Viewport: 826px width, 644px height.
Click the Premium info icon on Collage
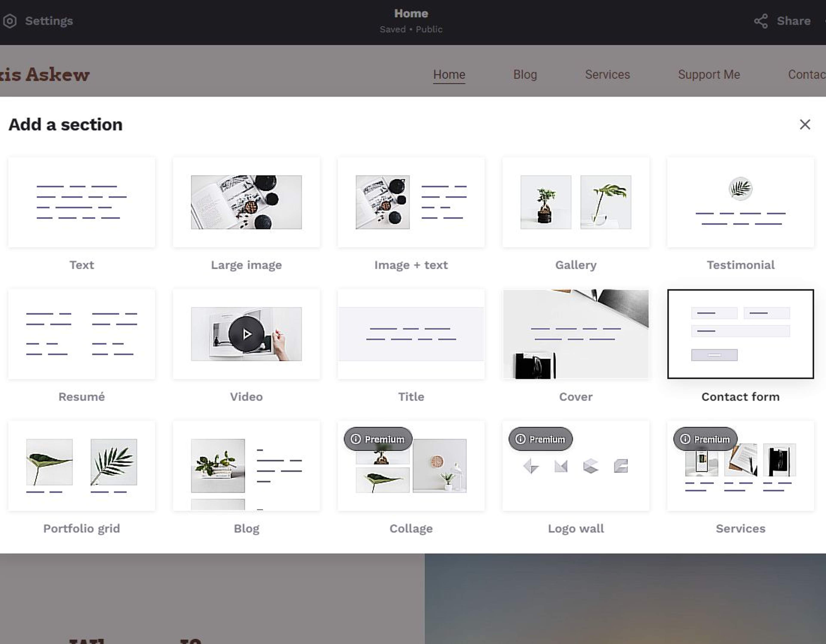click(x=356, y=439)
